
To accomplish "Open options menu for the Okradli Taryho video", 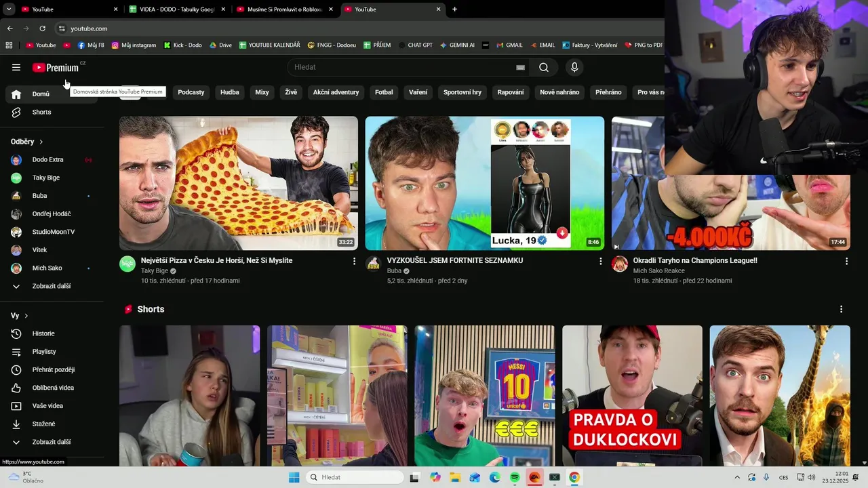I will [846, 261].
